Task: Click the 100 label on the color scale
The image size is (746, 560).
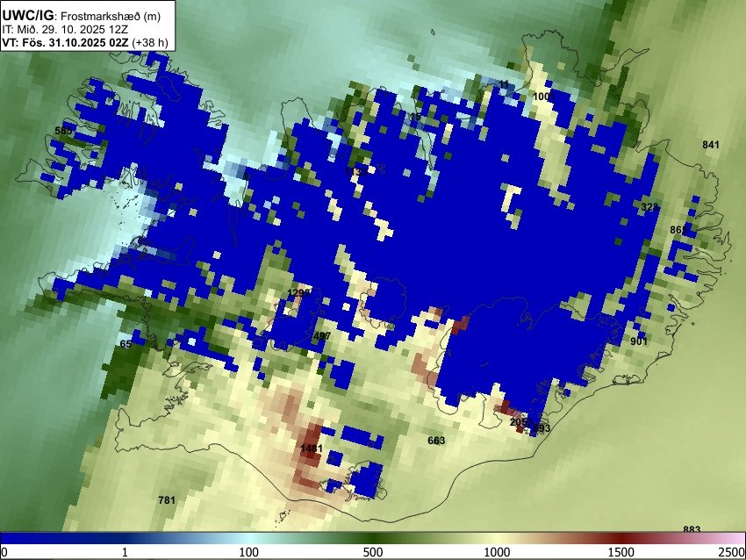Action: 249,552
